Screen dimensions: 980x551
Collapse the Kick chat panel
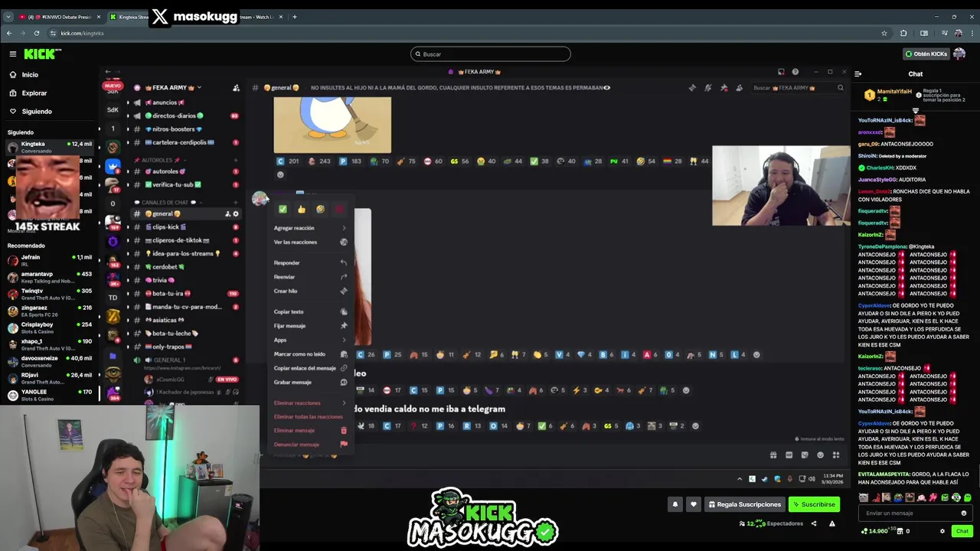click(858, 74)
